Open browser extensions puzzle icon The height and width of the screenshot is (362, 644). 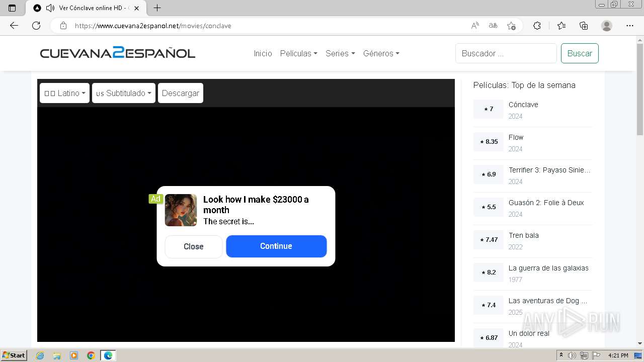(537, 26)
